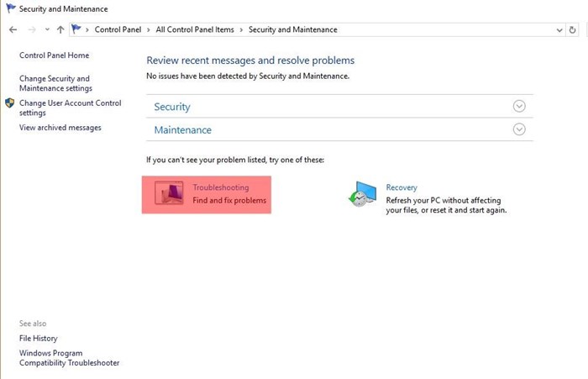Open the Troubleshooting computer icon

(169, 193)
